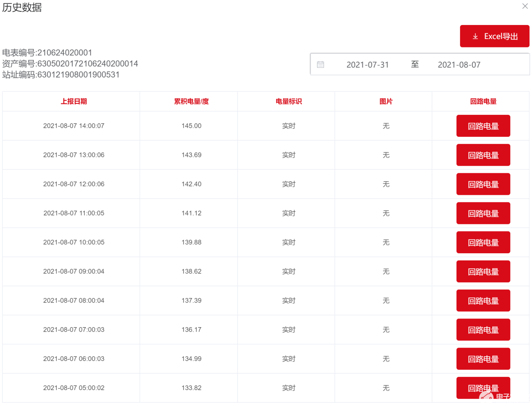Open 回路电量 for the 13:00:06 record
Viewport: 532px width, 406px height.
pos(483,155)
